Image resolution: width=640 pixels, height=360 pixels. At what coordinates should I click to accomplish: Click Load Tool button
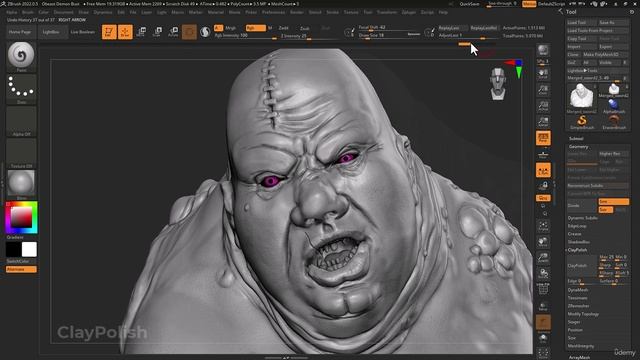click(x=582, y=22)
